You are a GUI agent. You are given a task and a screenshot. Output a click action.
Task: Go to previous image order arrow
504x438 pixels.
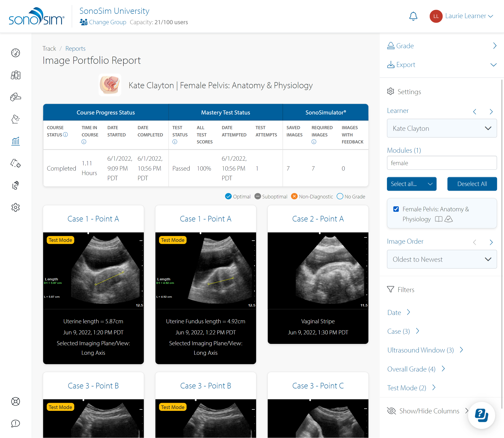(x=475, y=242)
